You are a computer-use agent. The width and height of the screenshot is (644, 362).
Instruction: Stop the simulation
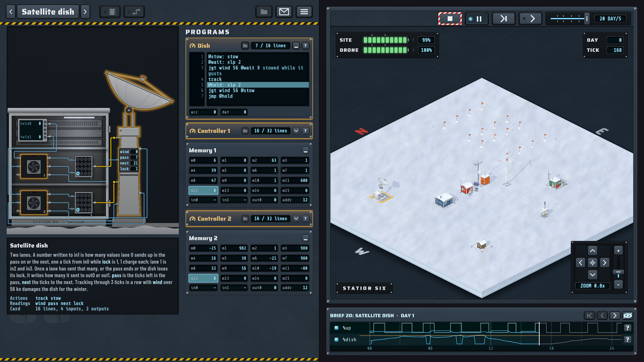click(x=450, y=18)
